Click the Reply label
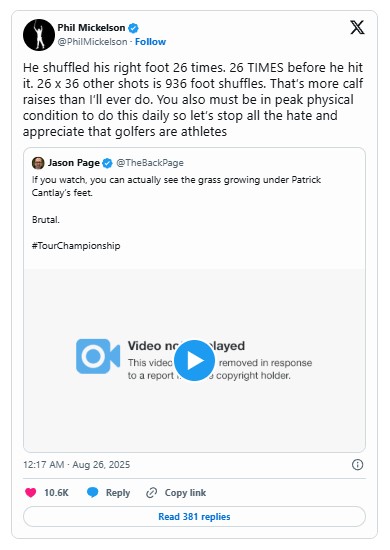This screenshot has height=550, width=390. (x=118, y=493)
